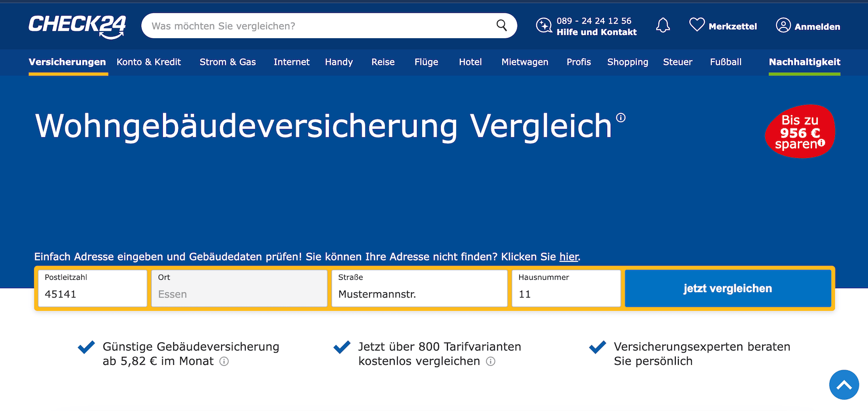Open the Profis menu

point(579,62)
